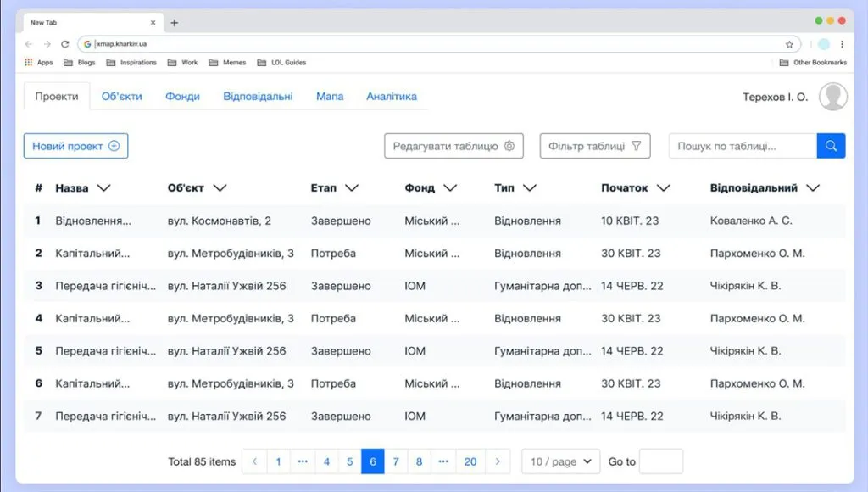Close the New Tab browser tab

(x=153, y=23)
